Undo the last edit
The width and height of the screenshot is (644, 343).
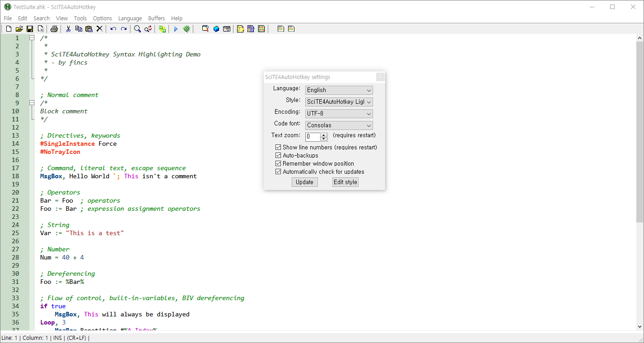113,29
